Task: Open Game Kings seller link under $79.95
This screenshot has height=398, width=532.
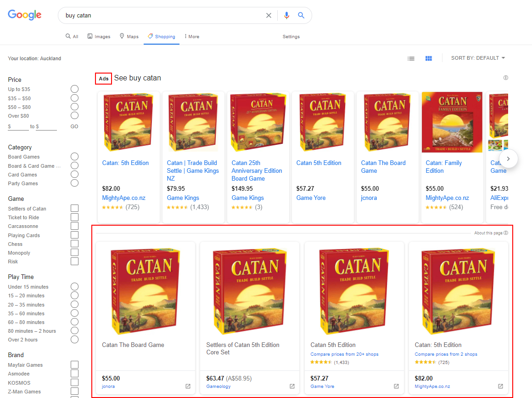Action: click(183, 198)
